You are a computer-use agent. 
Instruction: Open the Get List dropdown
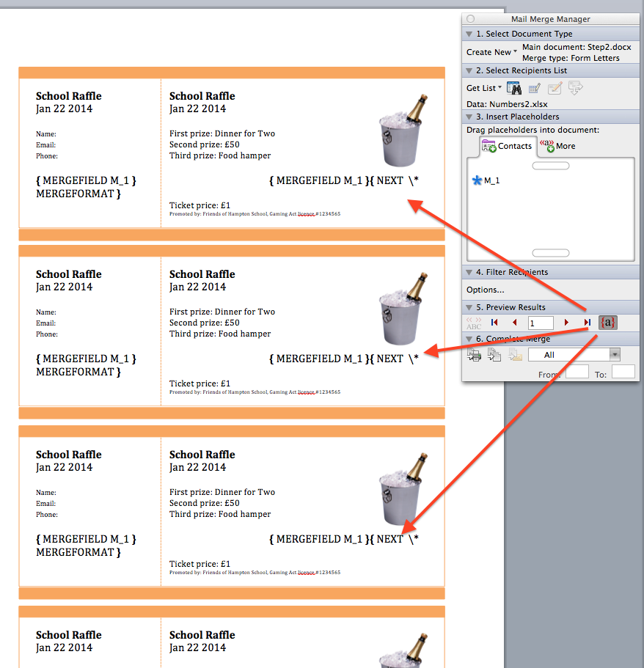click(x=484, y=88)
